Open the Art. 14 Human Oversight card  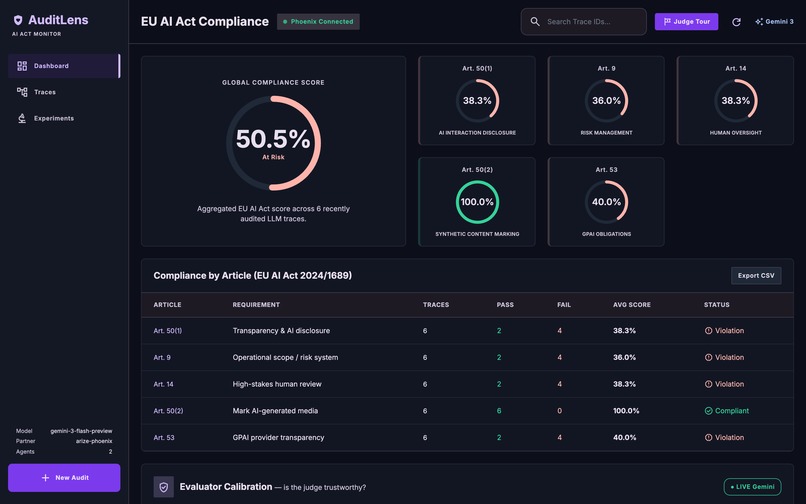[x=736, y=100]
